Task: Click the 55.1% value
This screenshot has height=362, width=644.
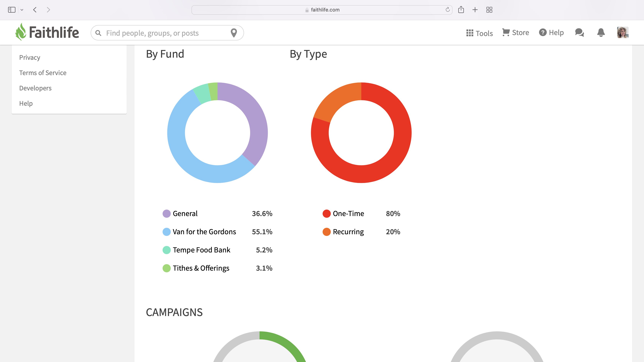Action: pos(262,232)
